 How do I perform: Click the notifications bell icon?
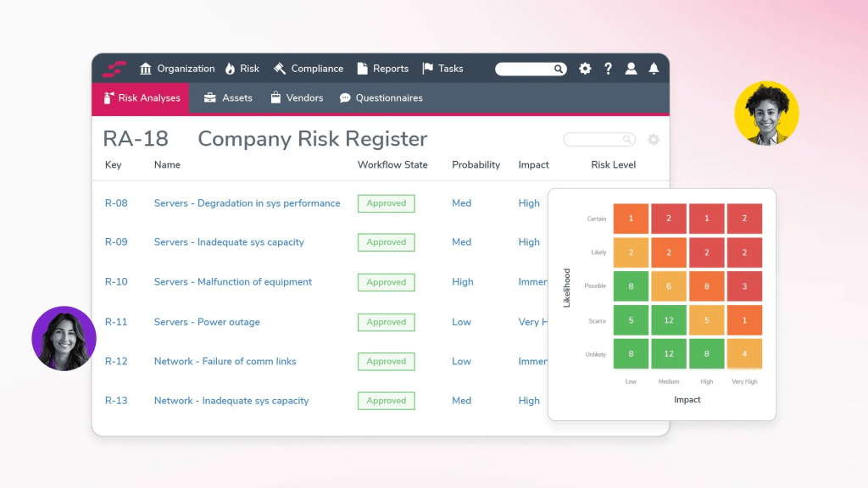click(x=654, y=69)
